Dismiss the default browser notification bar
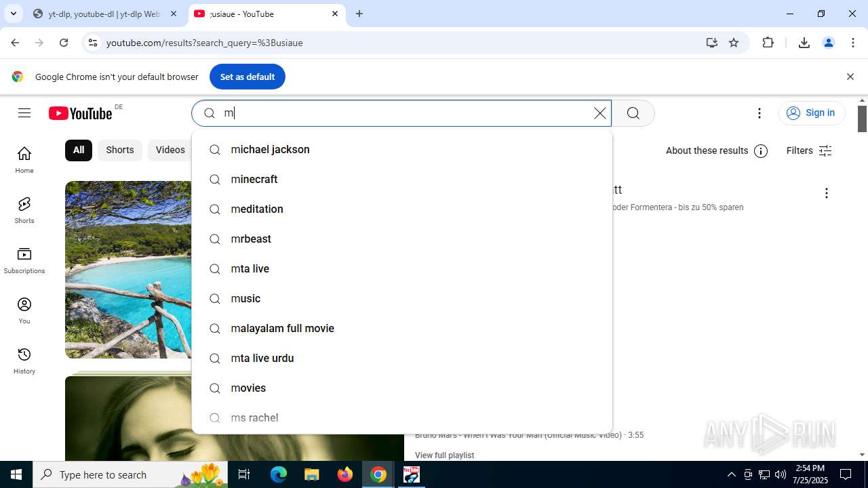 point(850,77)
